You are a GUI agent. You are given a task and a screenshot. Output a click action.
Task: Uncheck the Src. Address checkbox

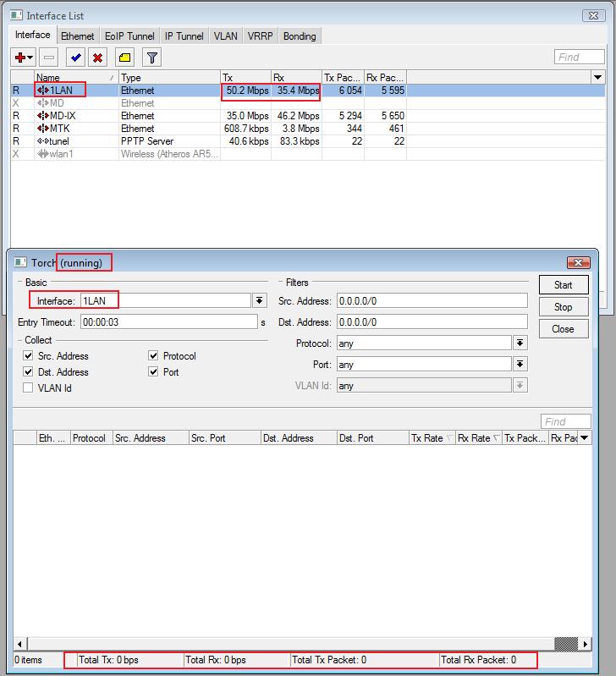[29, 356]
